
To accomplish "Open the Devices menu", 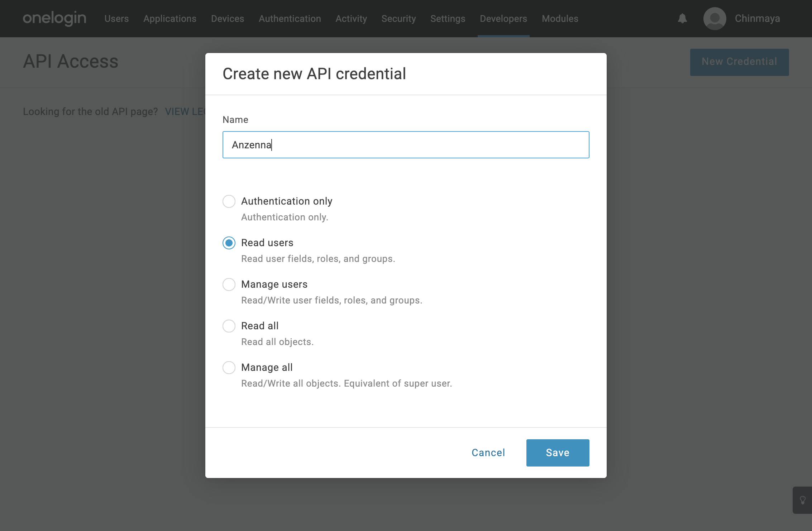I will (228, 19).
